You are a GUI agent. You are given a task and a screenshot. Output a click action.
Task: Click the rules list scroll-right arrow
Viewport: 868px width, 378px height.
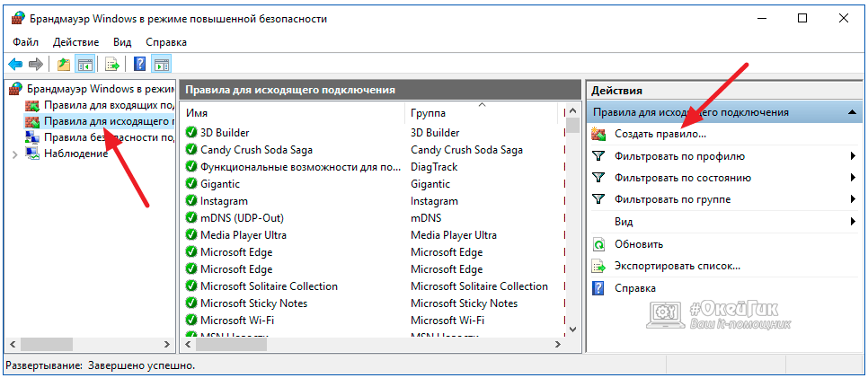tap(558, 344)
